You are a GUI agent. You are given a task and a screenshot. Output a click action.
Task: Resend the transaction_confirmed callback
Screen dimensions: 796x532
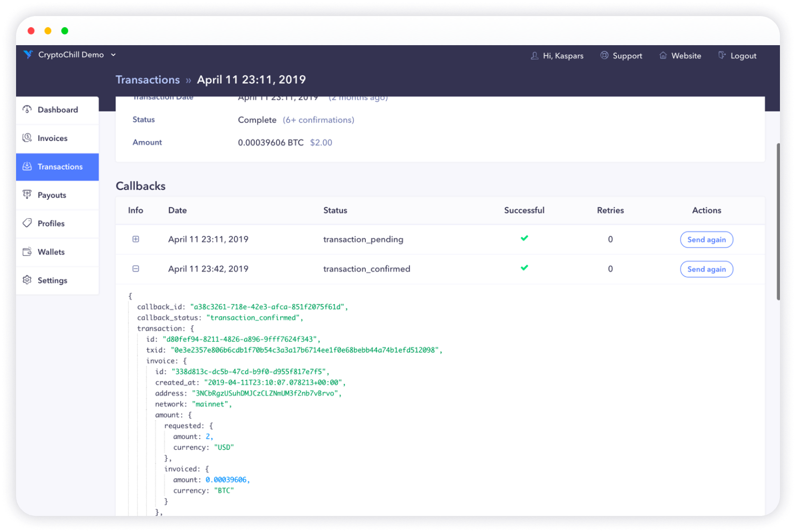coord(706,270)
